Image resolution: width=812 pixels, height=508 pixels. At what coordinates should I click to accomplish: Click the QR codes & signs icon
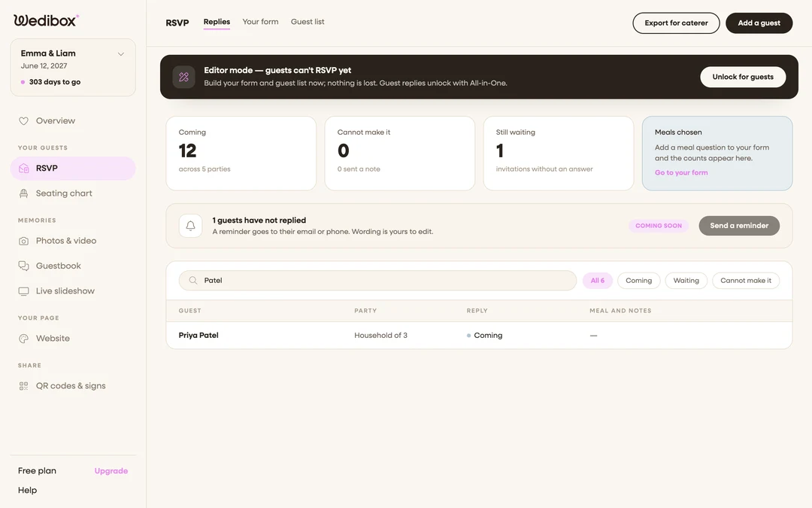[24, 386]
